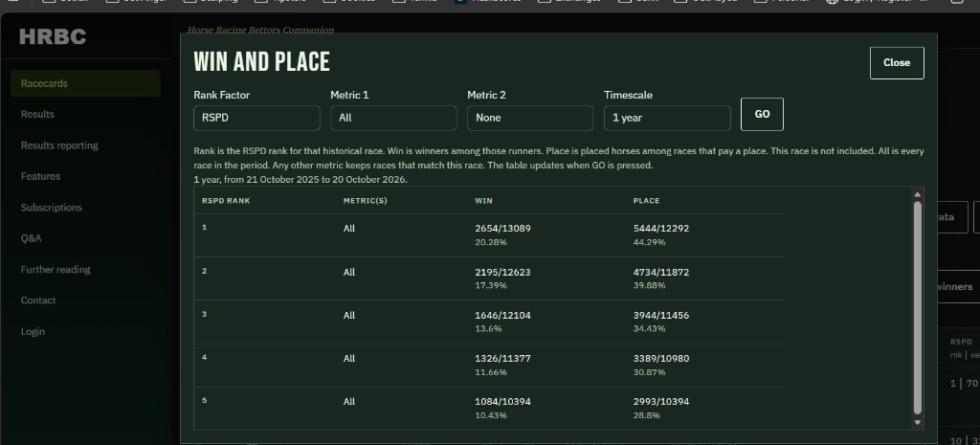The height and width of the screenshot is (445, 980).
Task: Select the win value 2654/13089
Action: tap(502, 229)
